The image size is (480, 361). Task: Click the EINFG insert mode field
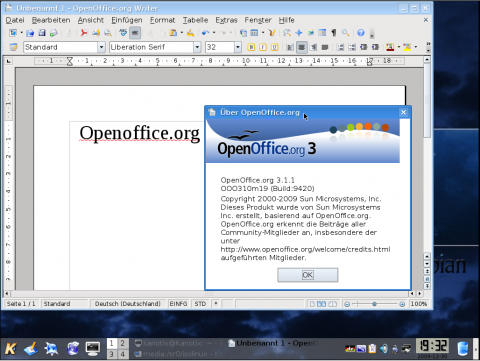coord(178,304)
